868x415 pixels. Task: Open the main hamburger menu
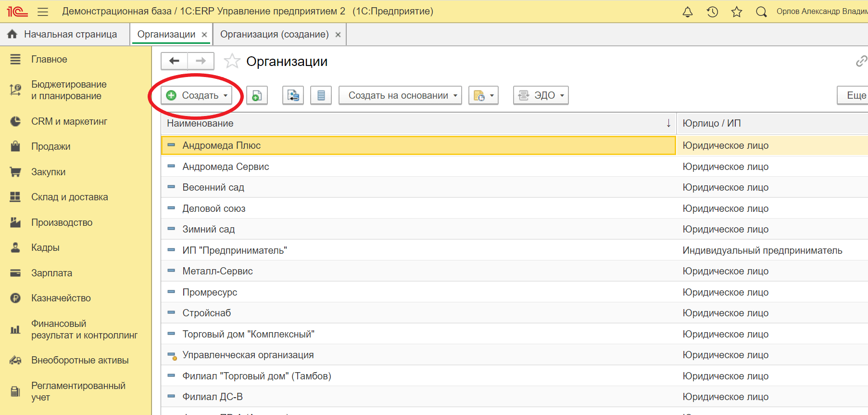click(x=43, y=12)
